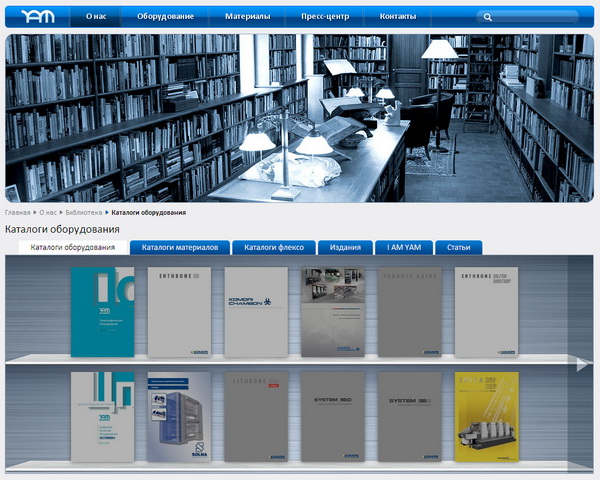
Task: Open the 'О нас' menu
Action: click(97, 17)
